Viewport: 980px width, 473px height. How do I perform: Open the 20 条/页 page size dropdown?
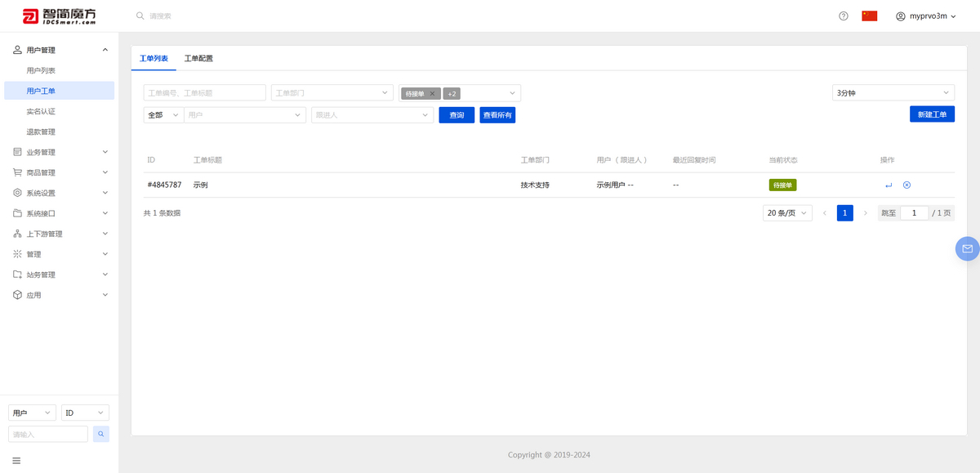pyautogui.click(x=787, y=213)
